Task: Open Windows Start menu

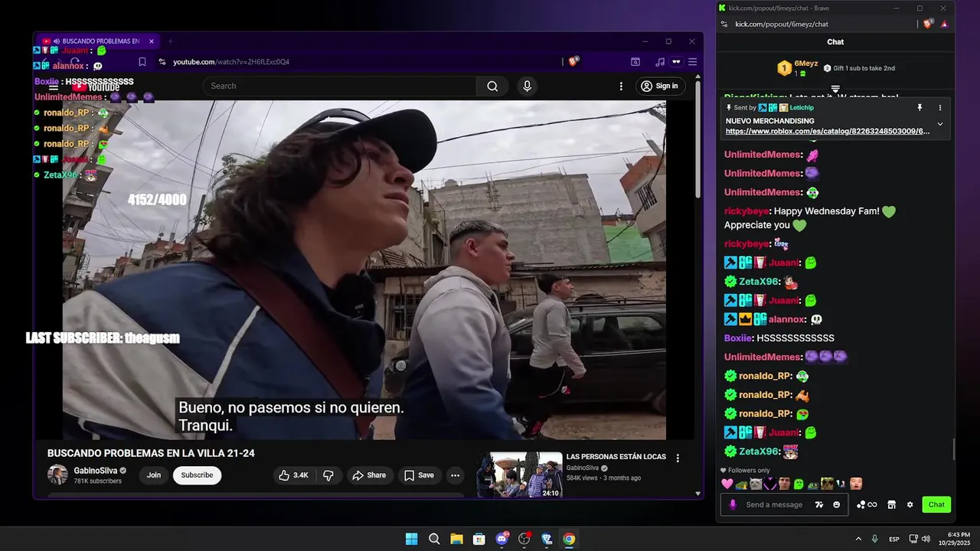Action: (411, 539)
